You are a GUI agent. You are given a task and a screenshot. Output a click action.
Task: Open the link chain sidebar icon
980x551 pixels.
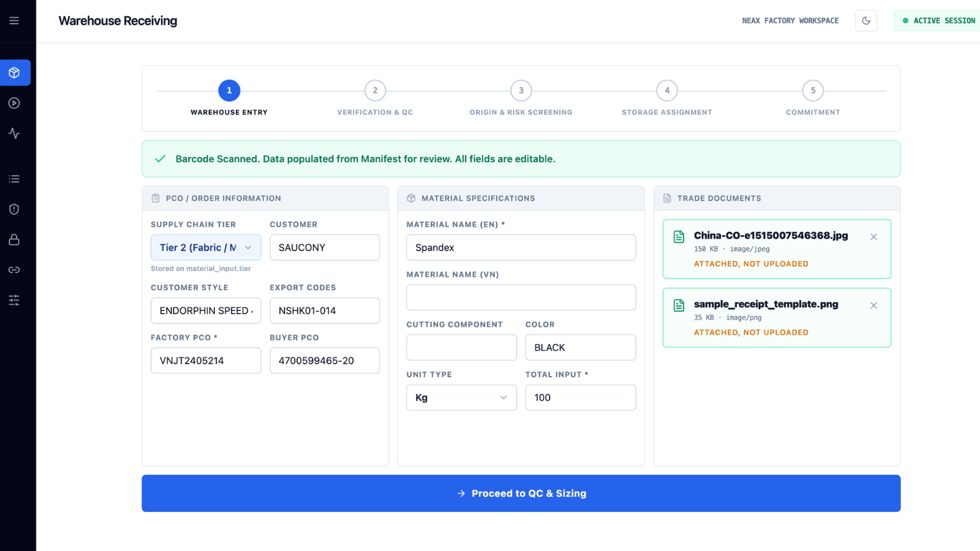tap(14, 270)
